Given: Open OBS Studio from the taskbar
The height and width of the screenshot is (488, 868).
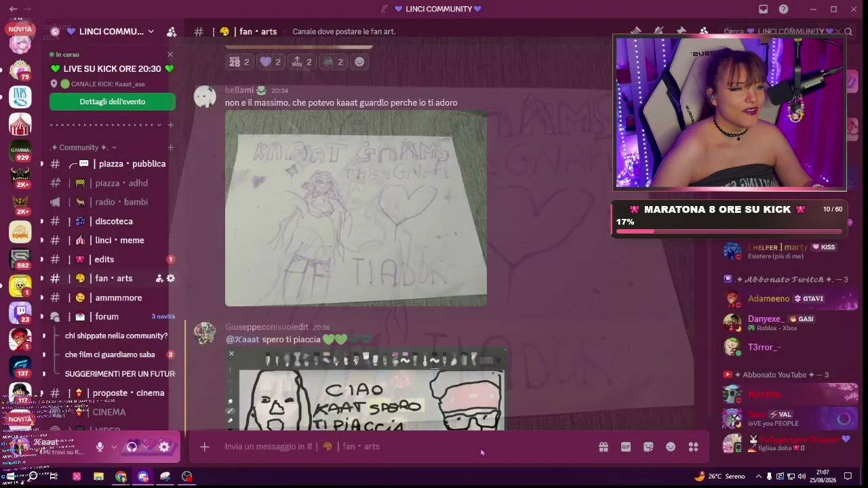Looking at the screenshot, I should 187,476.
